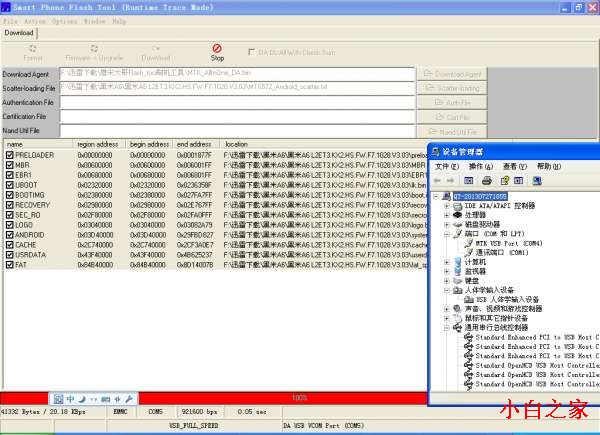
Task: Click the red Stop icon
Action: point(217,48)
